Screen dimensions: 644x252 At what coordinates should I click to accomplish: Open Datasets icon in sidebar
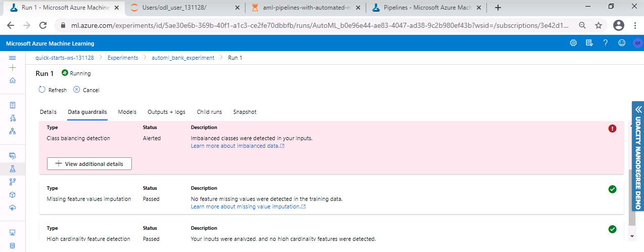pyautogui.click(x=13, y=156)
